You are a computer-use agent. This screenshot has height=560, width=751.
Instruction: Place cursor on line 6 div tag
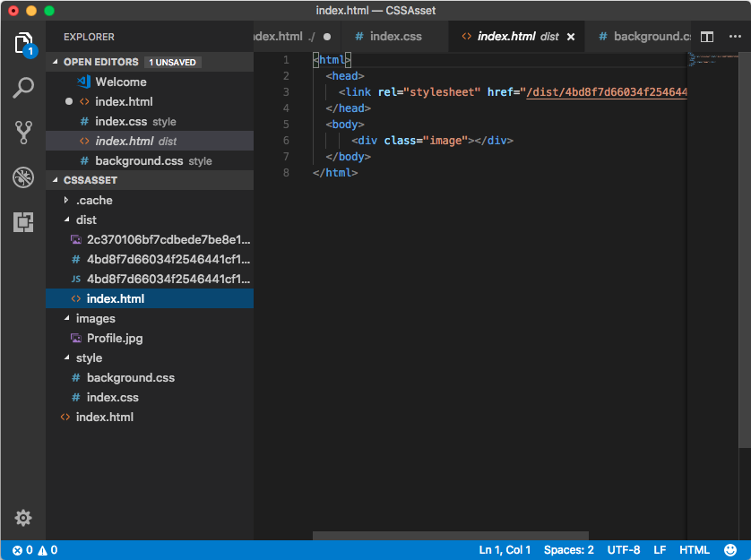point(432,141)
